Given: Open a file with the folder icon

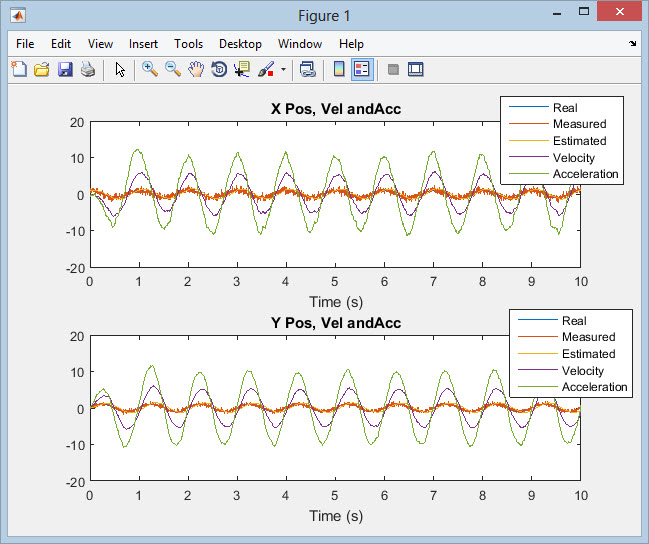Looking at the screenshot, I should 42,69.
